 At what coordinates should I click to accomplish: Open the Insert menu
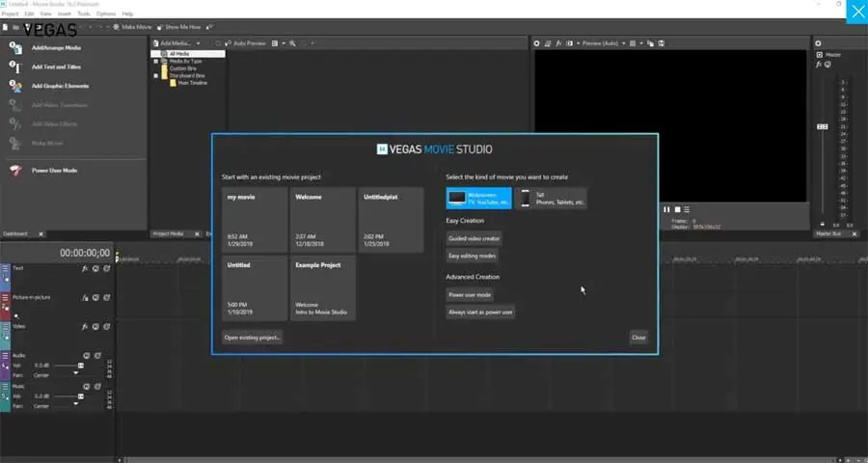[65, 14]
